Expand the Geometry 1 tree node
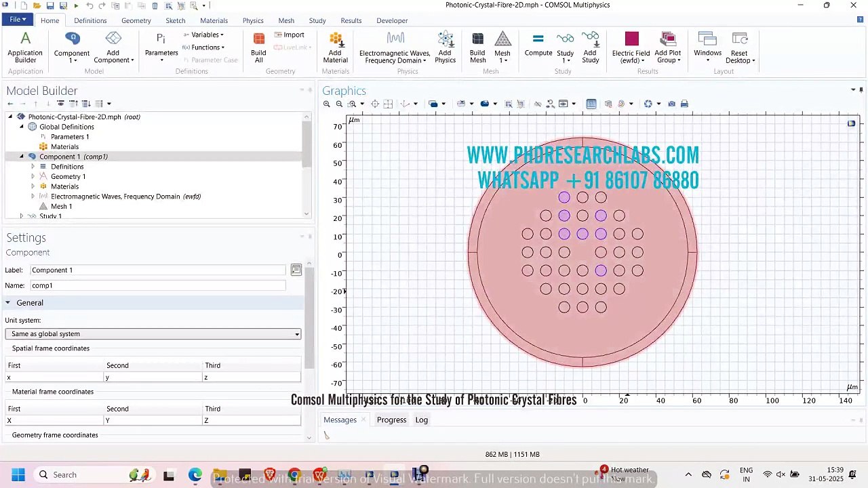This screenshot has width=868, height=488. [33, 176]
